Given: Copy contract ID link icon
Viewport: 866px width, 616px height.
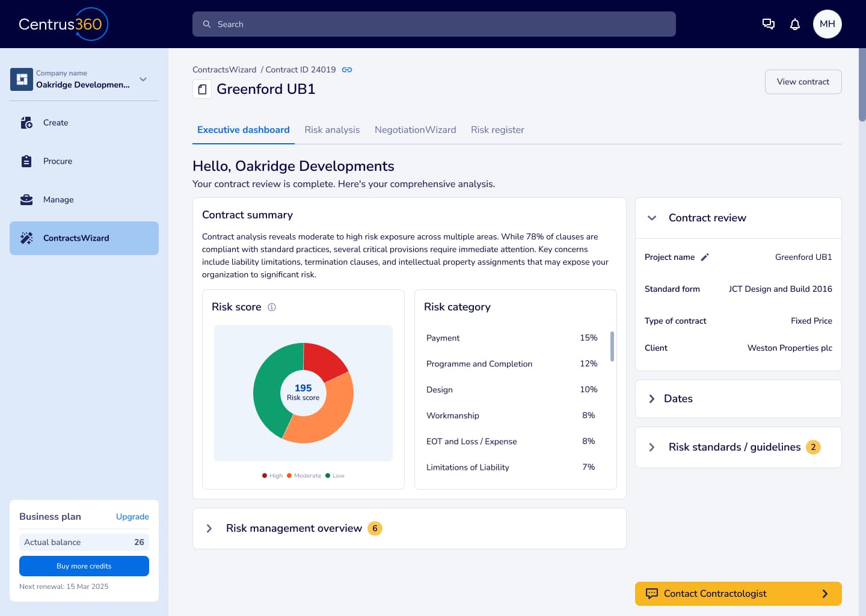Looking at the screenshot, I should click(347, 70).
